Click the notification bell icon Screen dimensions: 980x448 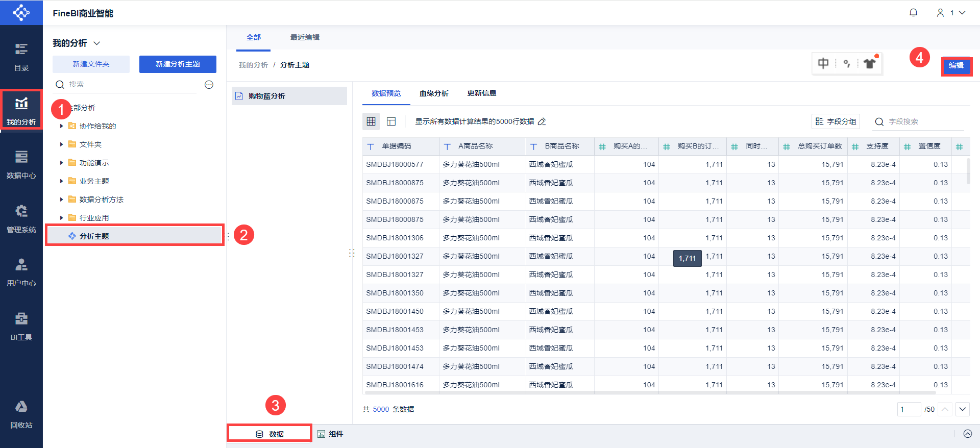[x=913, y=13]
